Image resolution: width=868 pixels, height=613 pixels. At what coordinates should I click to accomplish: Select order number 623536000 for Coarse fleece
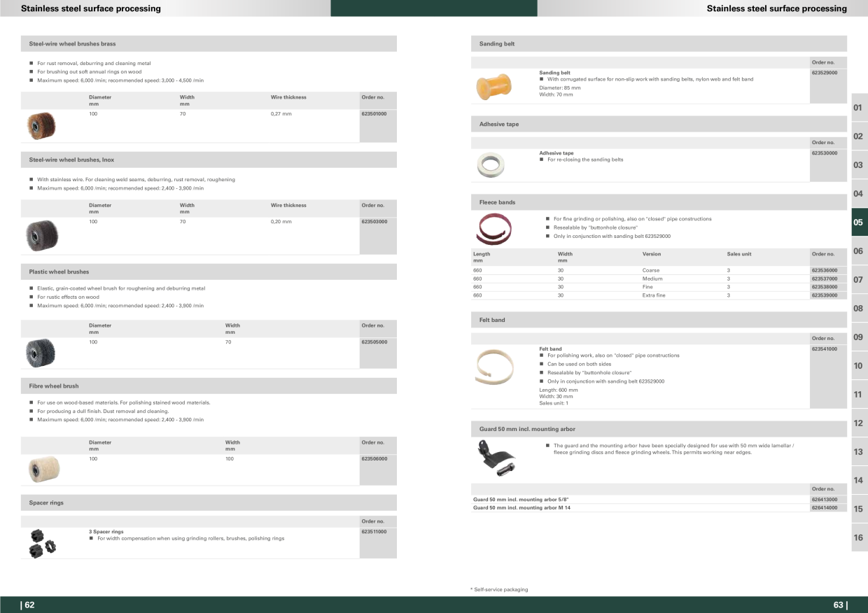coord(825,270)
